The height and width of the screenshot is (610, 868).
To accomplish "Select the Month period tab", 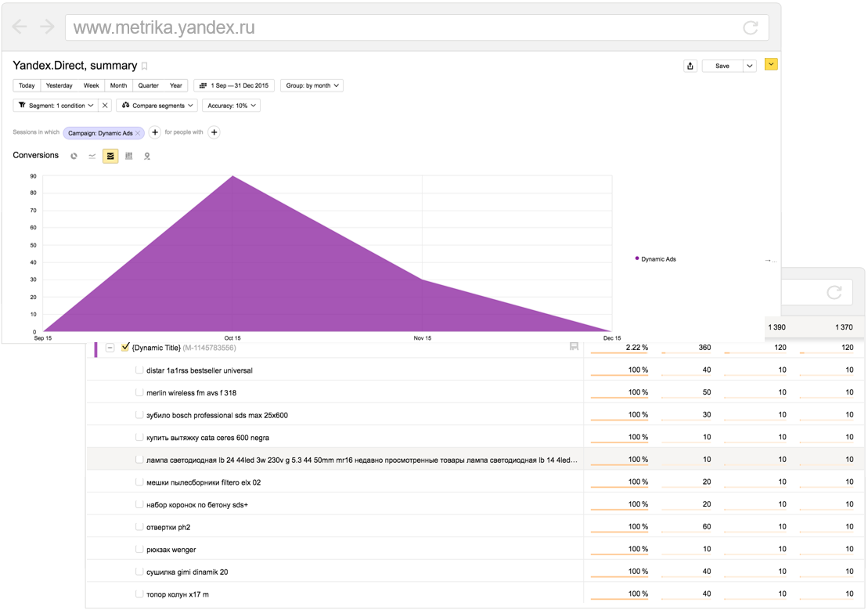I will 118,85.
